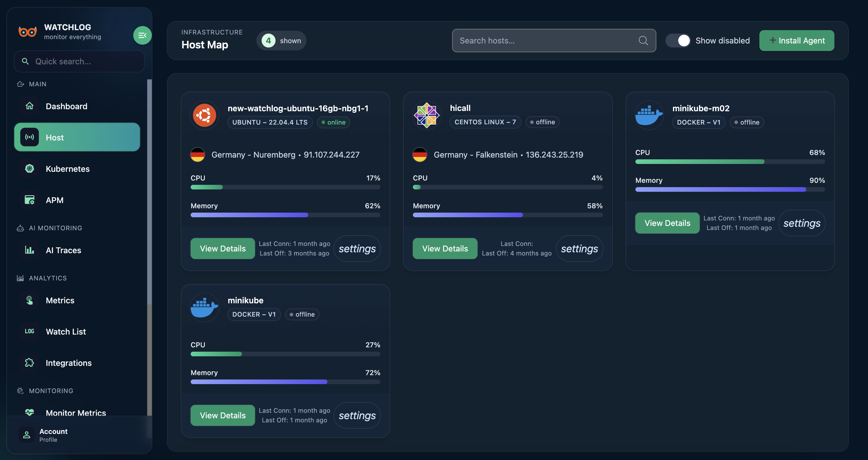The width and height of the screenshot is (868, 460).
Task: Toggle the Show disabled switch
Action: tap(678, 41)
